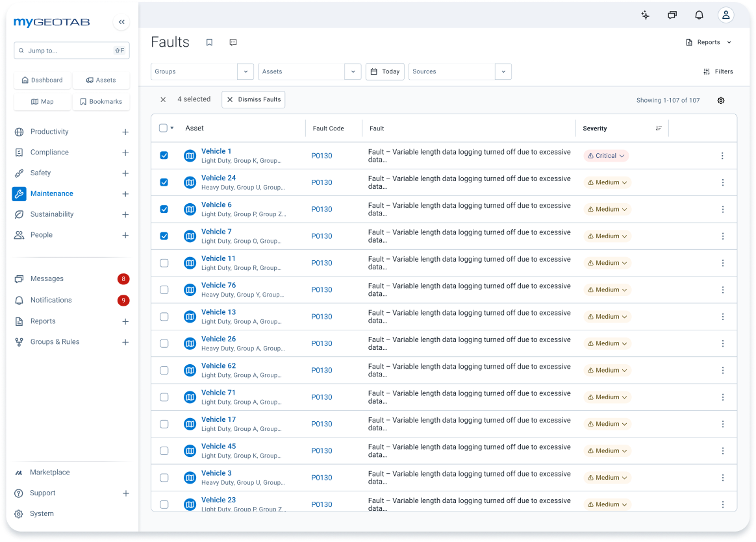The height and width of the screenshot is (542, 756).
Task: Open the user profile icon
Action: pos(725,15)
